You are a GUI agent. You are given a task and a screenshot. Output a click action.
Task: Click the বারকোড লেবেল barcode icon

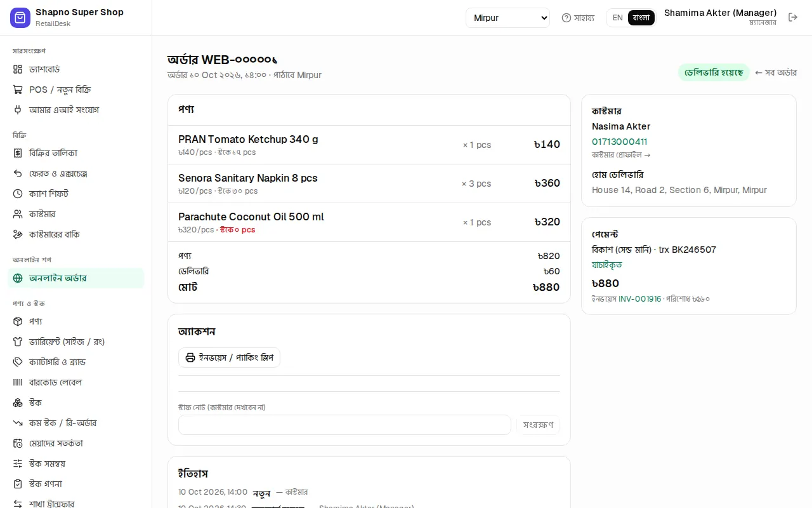[x=18, y=382]
